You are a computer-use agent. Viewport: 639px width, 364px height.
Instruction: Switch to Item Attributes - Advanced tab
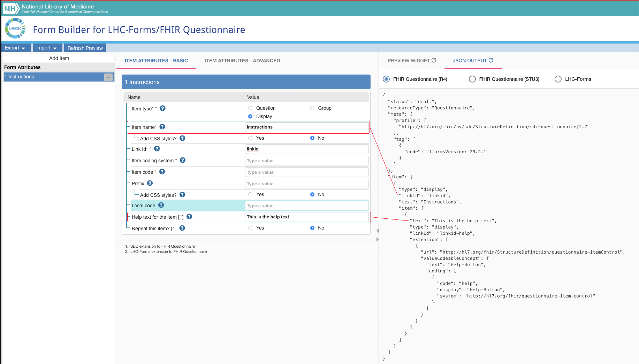[242, 61]
